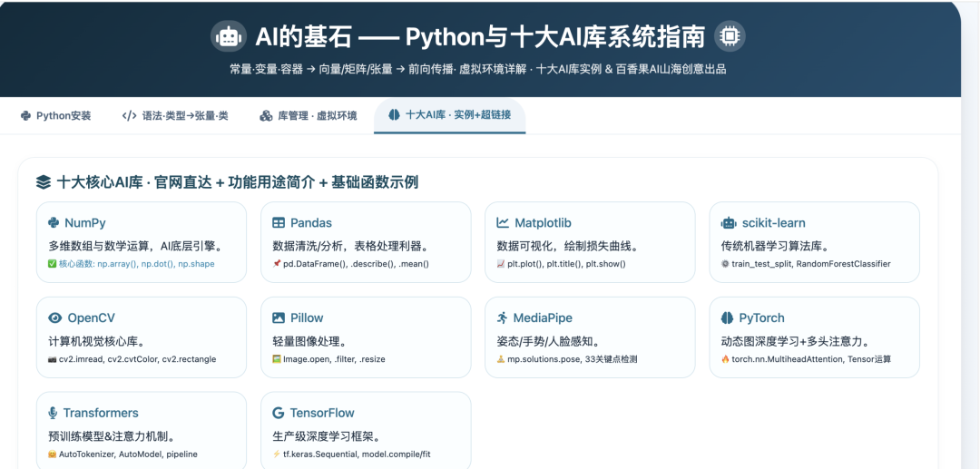Click the microphone icon on Transformers card
The width and height of the screenshot is (980, 469).
pyautogui.click(x=54, y=413)
